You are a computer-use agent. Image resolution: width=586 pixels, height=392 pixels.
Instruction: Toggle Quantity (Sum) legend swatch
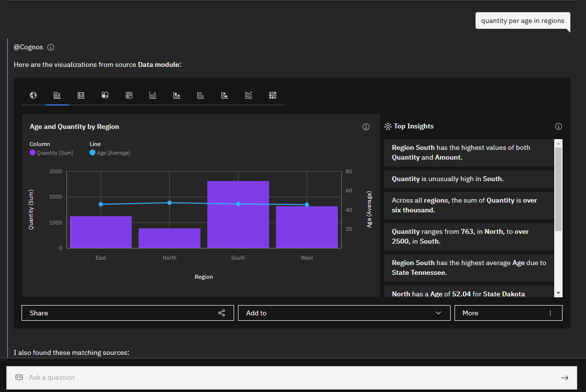33,152
